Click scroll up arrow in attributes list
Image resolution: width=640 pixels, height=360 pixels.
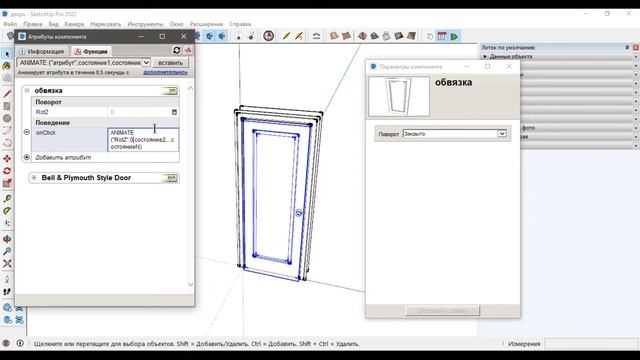[x=190, y=88]
